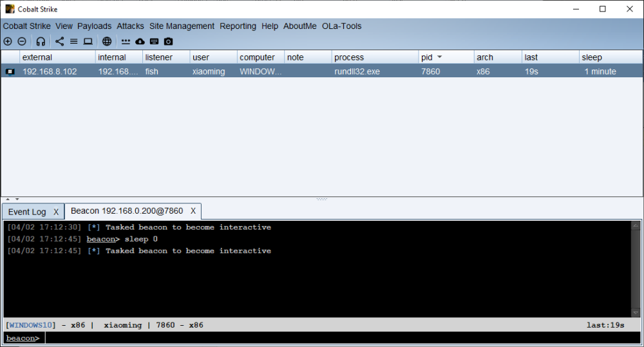Sort by the note column header

(x=308, y=57)
